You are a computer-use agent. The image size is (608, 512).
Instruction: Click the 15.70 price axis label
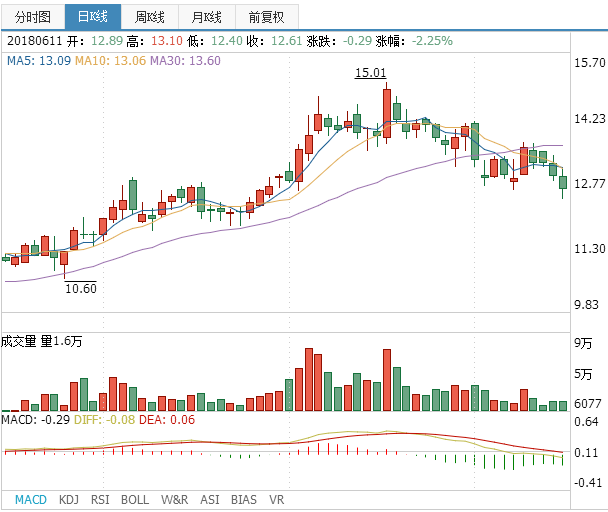tap(590, 62)
